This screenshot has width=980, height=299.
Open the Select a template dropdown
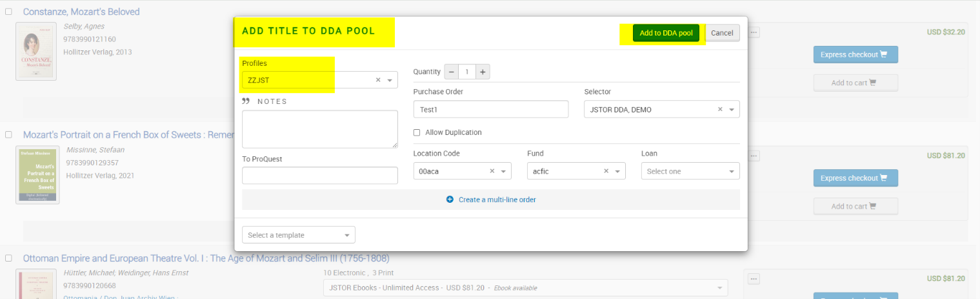click(299, 235)
